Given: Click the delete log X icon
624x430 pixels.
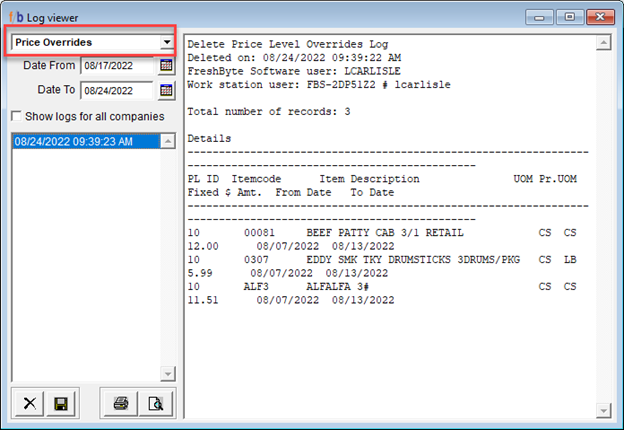Looking at the screenshot, I should tap(30, 404).
